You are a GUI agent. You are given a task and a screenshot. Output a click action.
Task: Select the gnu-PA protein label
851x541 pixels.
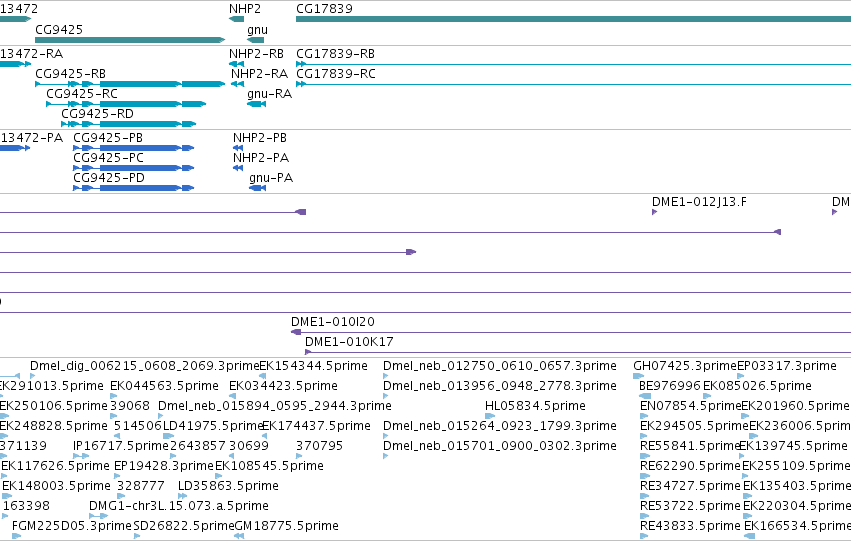[271, 178]
